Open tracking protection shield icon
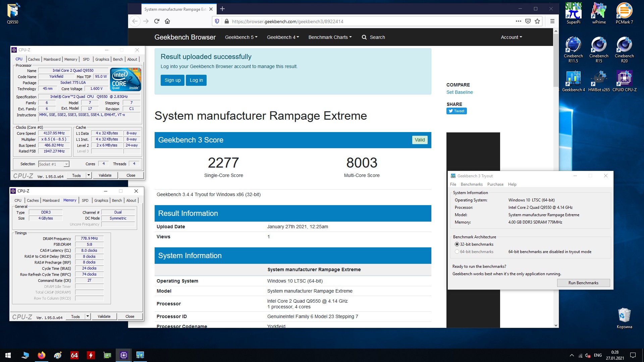 click(217, 21)
